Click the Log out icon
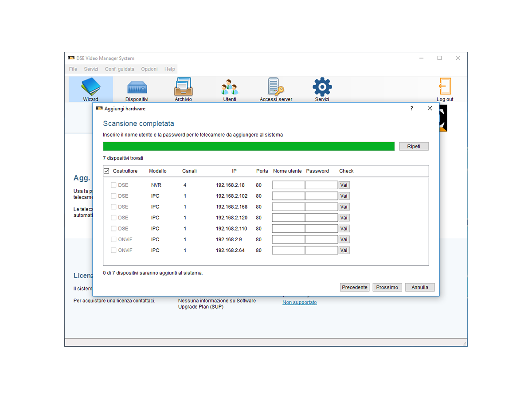 (445, 88)
